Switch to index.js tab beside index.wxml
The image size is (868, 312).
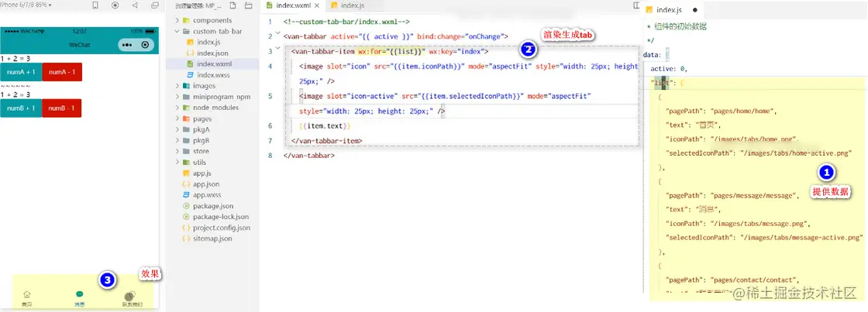[x=351, y=5]
